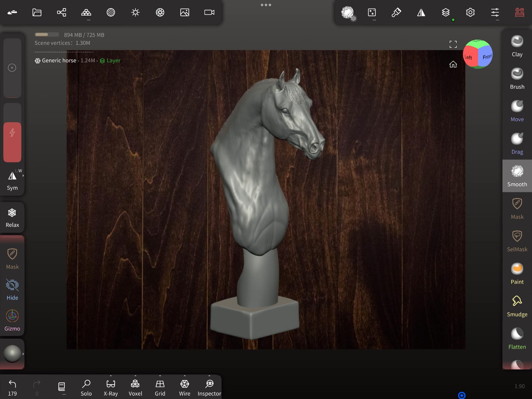The height and width of the screenshot is (399, 532).
Task: Toggle Solo object view
Action: coord(86,387)
